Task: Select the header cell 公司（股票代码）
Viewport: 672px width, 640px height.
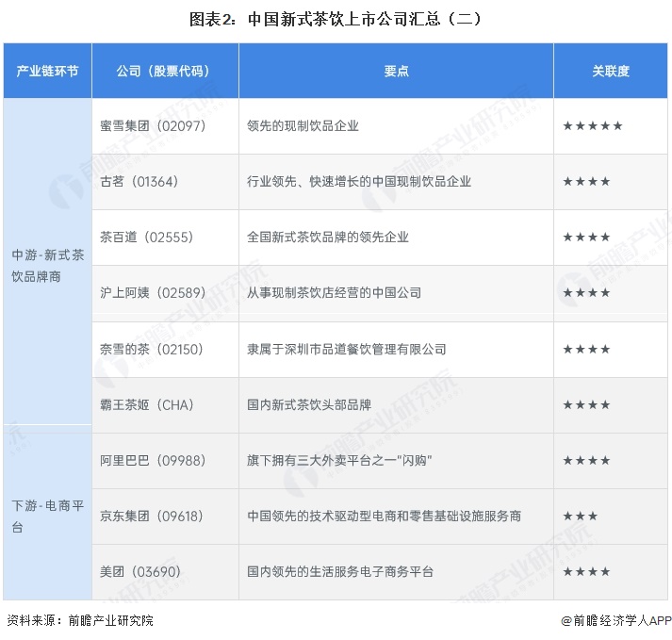Action: pos(165,71)
